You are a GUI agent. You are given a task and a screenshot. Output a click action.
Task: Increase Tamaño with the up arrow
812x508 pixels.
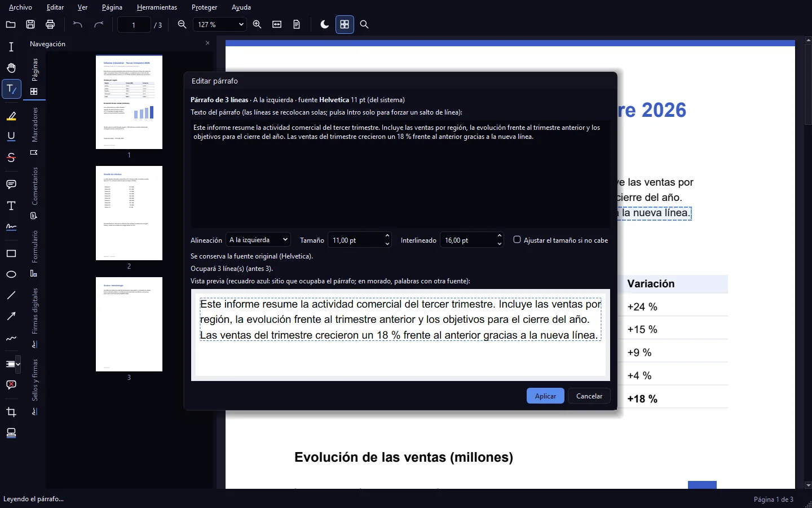coord(387,236)
